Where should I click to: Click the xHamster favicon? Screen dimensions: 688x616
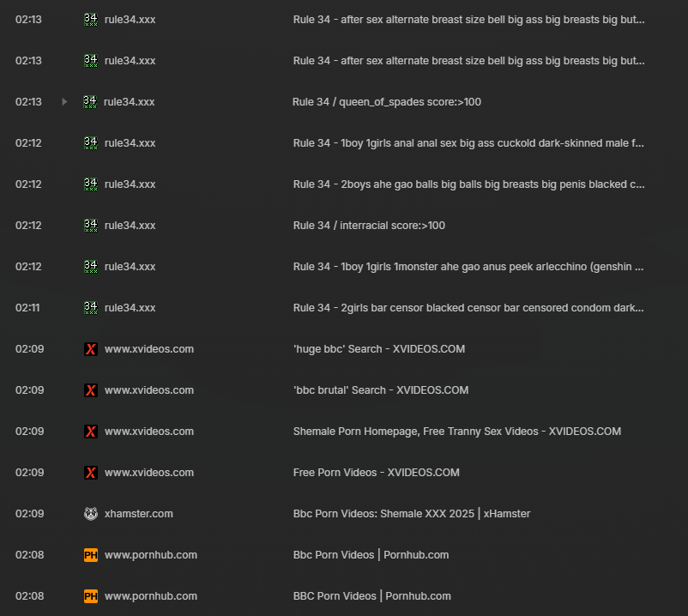[91, 514]
